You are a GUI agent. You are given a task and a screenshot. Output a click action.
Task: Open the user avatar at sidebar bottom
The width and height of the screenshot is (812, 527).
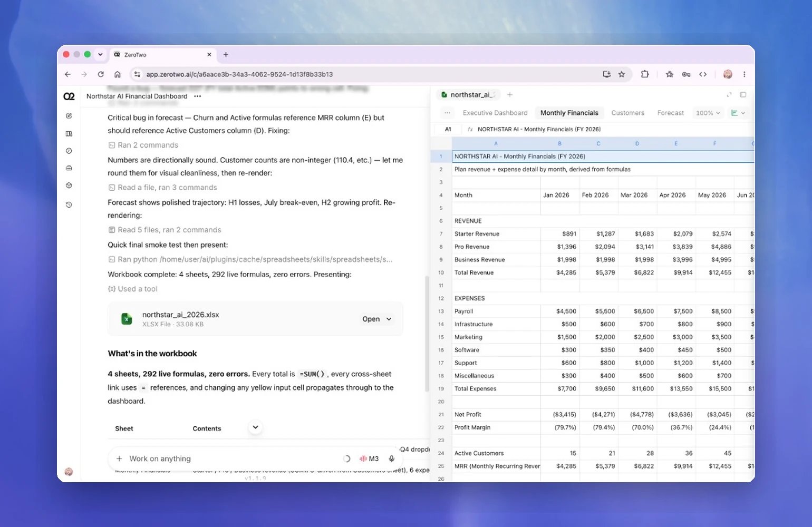(x=69, y=472)
